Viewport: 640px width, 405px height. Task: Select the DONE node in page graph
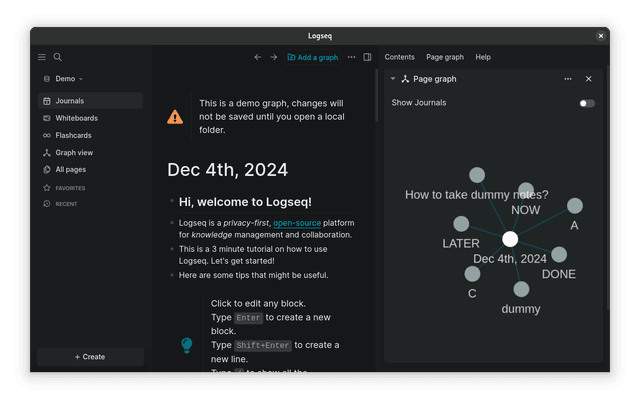(559, 255)
